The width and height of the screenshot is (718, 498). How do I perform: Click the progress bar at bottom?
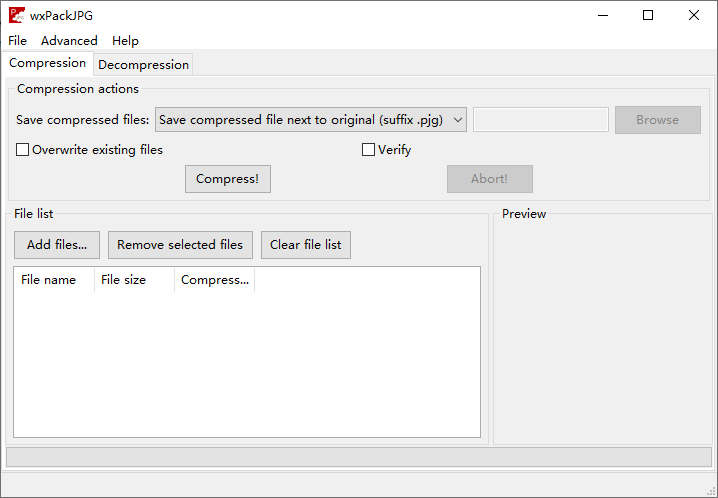tap(359, 457)
